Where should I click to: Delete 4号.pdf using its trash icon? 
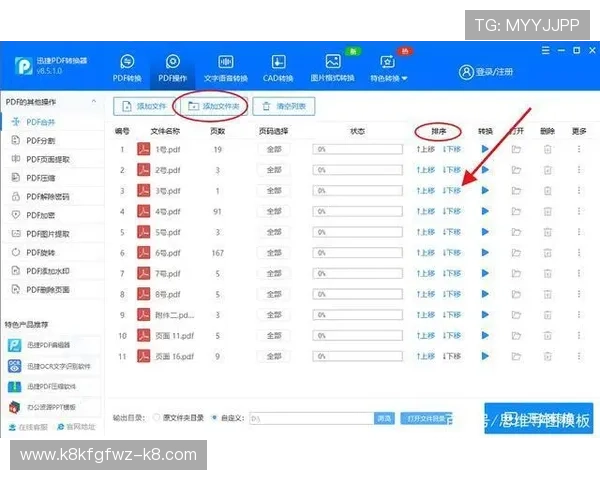(547, 211)
